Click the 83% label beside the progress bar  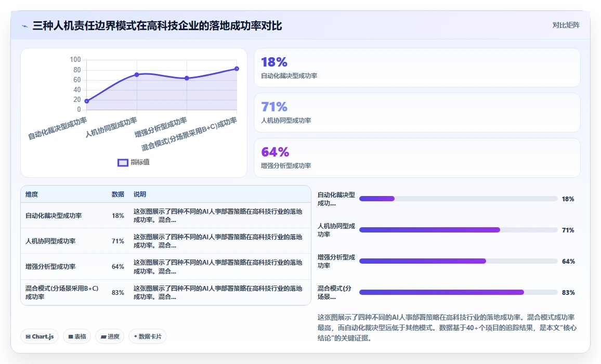[x=568, y=292]
